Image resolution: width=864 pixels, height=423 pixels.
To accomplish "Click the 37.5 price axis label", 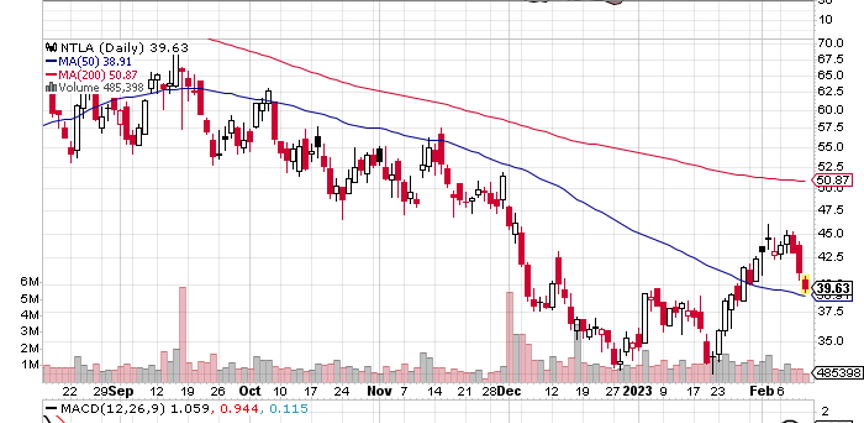I will [x=831, y=312].
